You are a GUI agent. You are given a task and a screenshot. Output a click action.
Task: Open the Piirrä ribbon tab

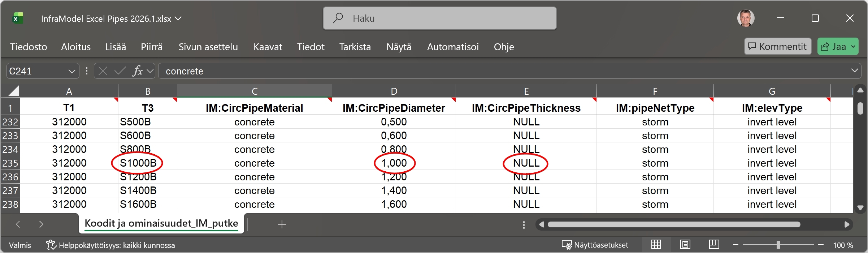click(x=152, y=47)
